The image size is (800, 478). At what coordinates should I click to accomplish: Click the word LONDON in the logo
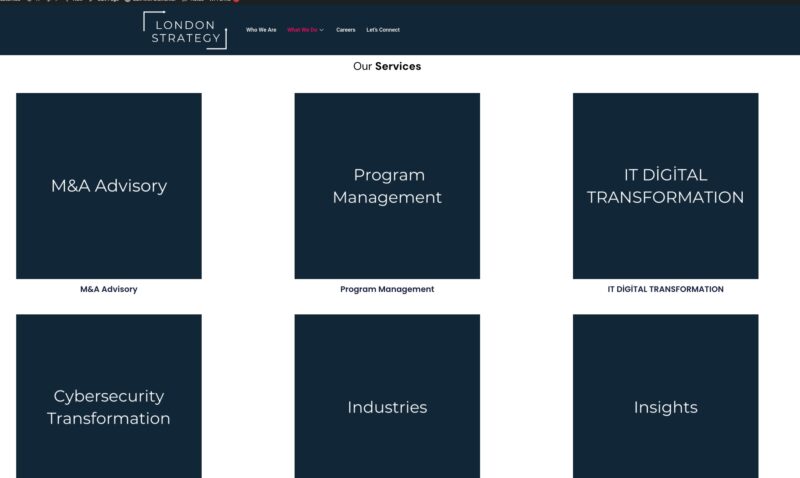coord(184,24)
